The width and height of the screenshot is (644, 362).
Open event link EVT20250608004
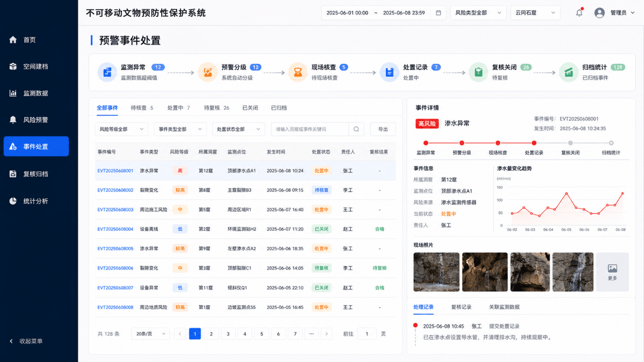(115, 229)
